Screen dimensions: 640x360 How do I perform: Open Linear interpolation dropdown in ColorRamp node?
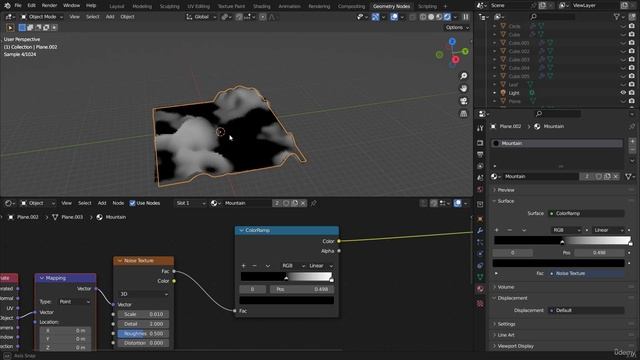pos(320,266)
